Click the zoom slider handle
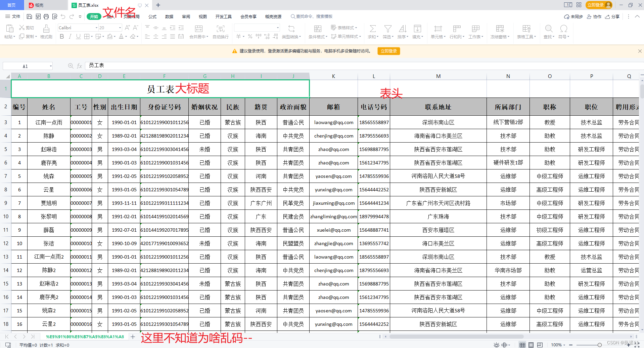The width and height of the screenshot is (644, 348). tap(599, 345)
